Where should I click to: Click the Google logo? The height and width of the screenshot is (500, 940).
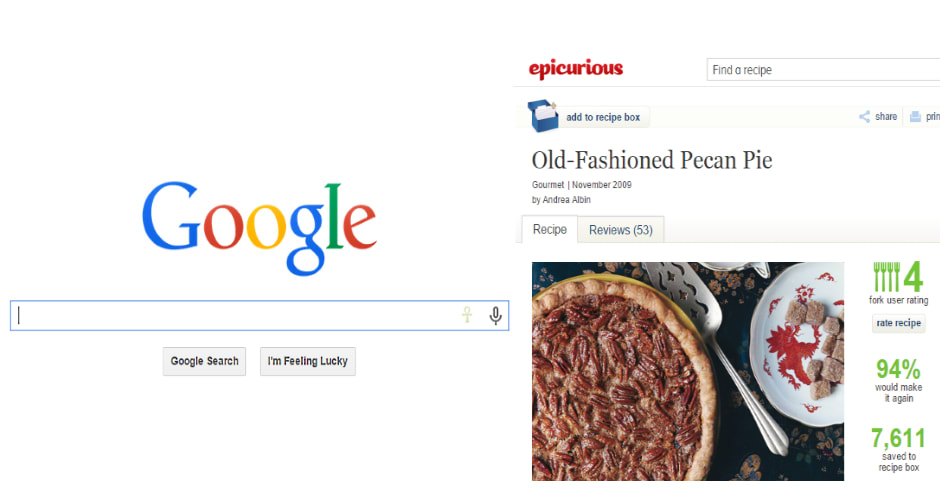click(x=259, y=228)
